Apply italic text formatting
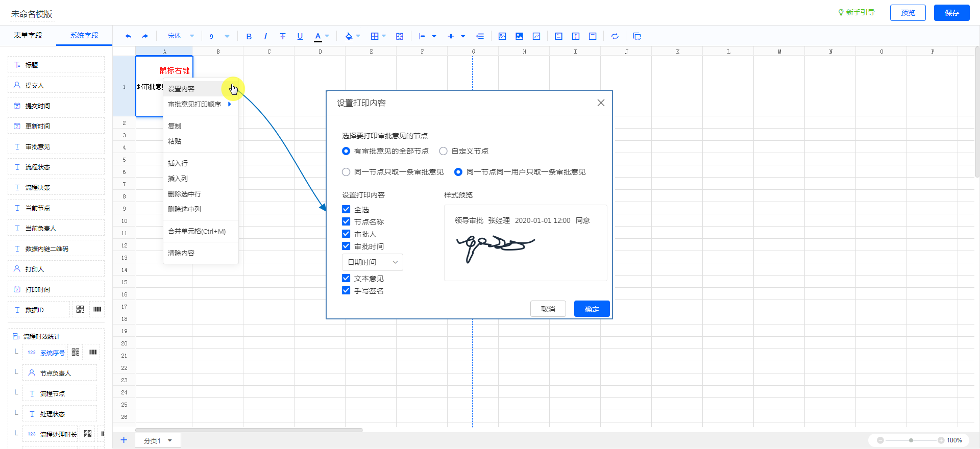Viewport: 980px width, 449px height. point(265,36)
